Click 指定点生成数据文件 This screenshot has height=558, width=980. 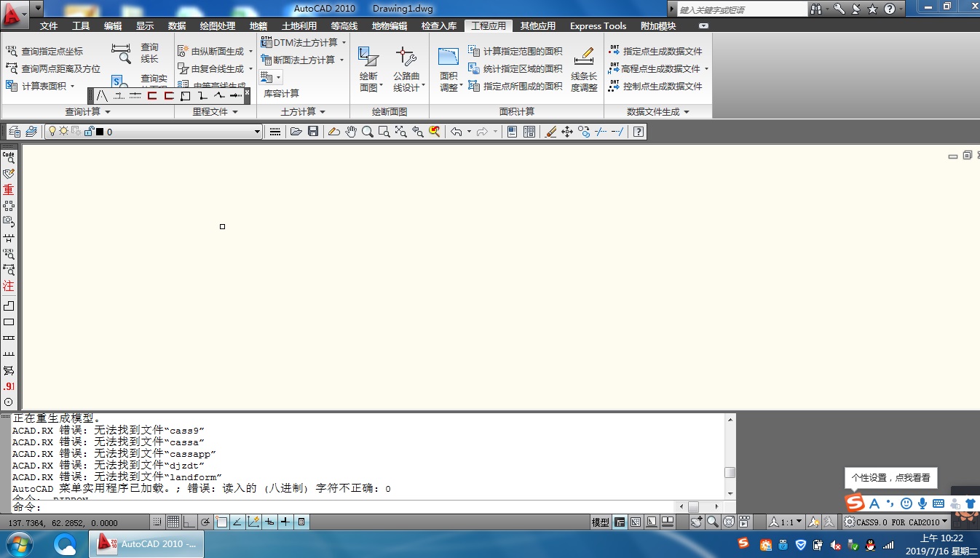(x=655, y=51)
